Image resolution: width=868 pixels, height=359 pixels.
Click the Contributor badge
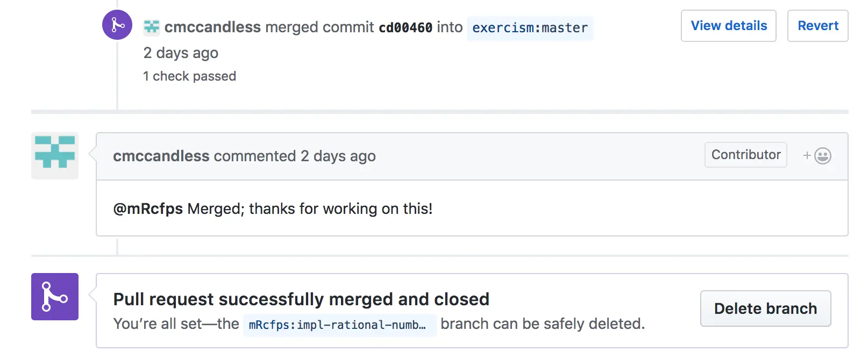(745, 155)
